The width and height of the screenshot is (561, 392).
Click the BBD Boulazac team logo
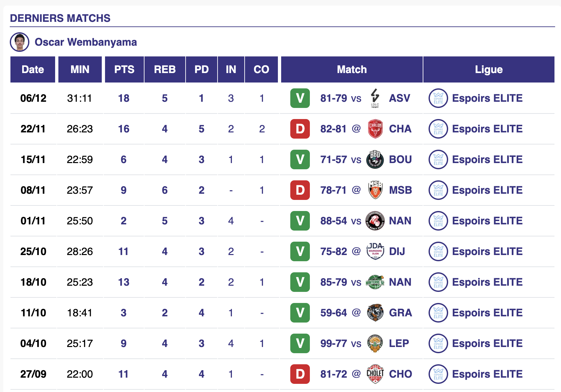pos(375,159)
